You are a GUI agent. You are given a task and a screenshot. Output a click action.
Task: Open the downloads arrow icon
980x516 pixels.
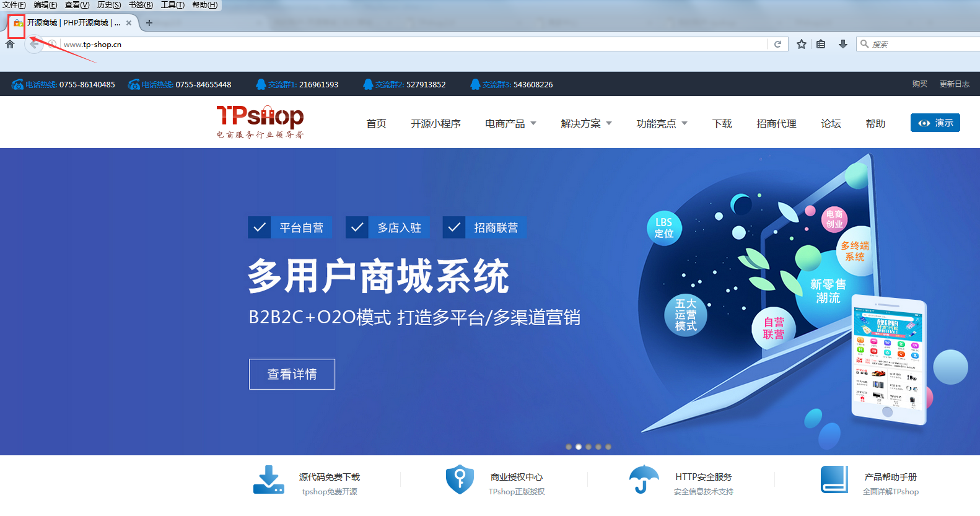point(842,44)
